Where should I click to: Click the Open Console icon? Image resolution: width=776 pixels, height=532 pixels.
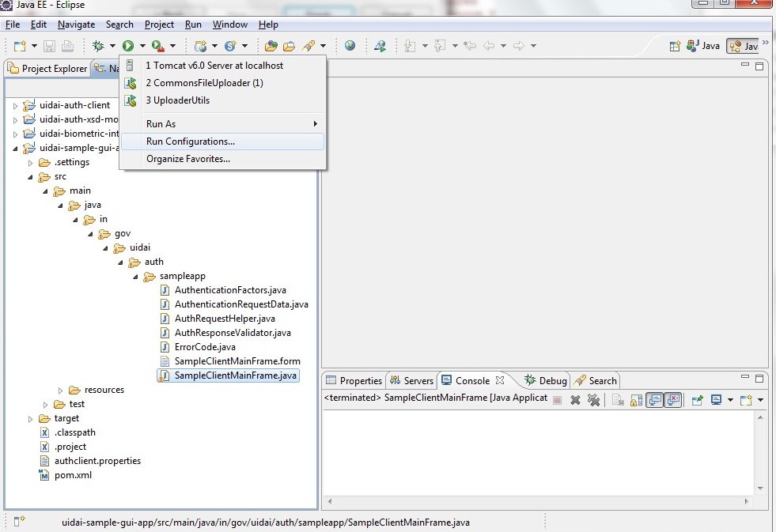746,400
